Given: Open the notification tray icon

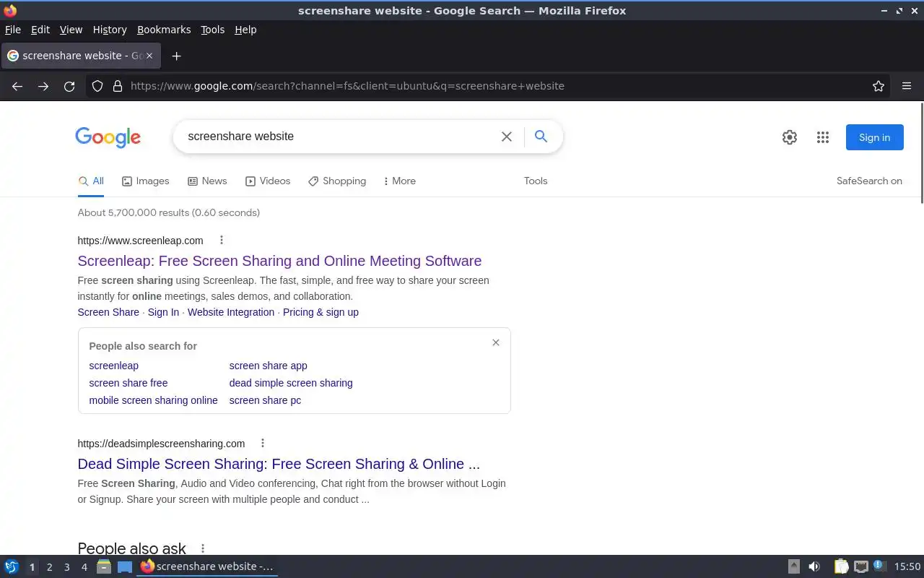Looking at the screenshot, I should (879, 566).
